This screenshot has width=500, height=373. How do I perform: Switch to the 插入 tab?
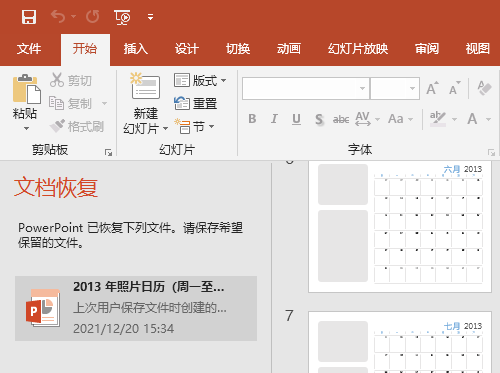[x=136, y=49]
